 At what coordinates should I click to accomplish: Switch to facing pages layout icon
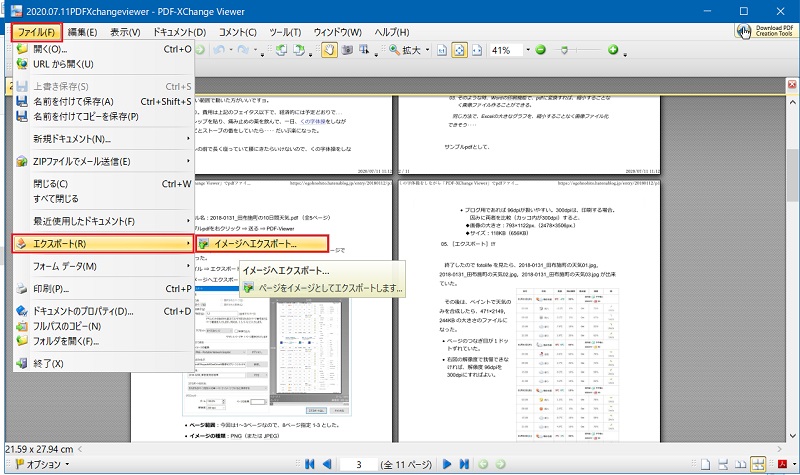click(740, 464)
